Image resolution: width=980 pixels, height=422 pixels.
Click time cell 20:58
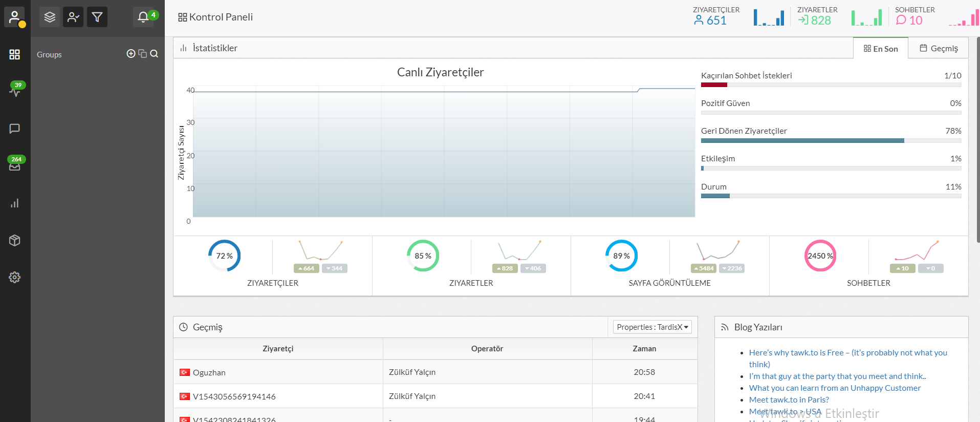click(644, 372)
